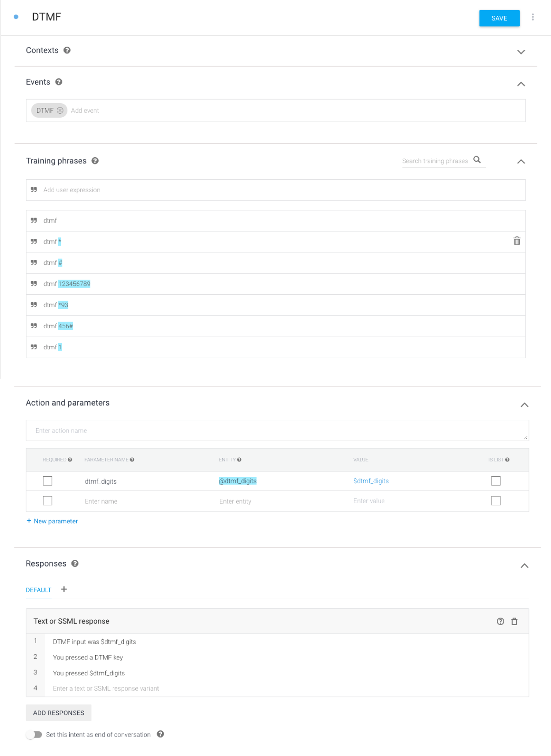Open help for Text or SSML response
Image resolution: width=551 pixels, height=756 pixels.
tap(500, 622)
